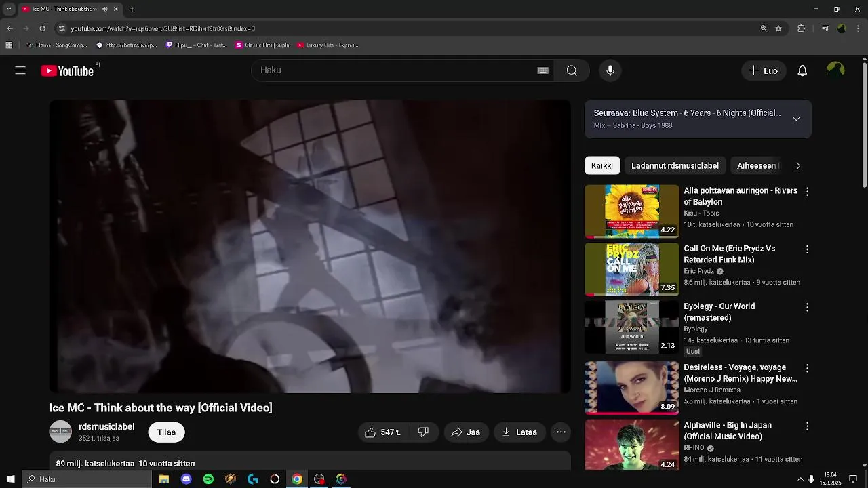Share video with Jaa button
Screen dimensions: 868x488
pos(466,432)
